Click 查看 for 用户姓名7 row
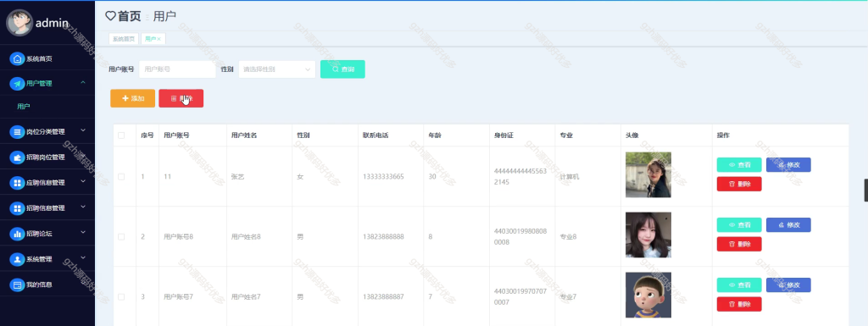 pyautogui.click(x=739, y=285)
